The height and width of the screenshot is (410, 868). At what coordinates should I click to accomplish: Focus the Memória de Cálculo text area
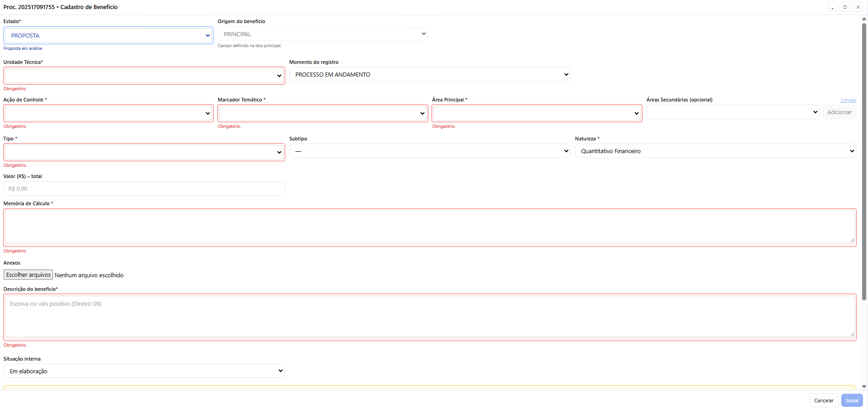coord(429,227)
